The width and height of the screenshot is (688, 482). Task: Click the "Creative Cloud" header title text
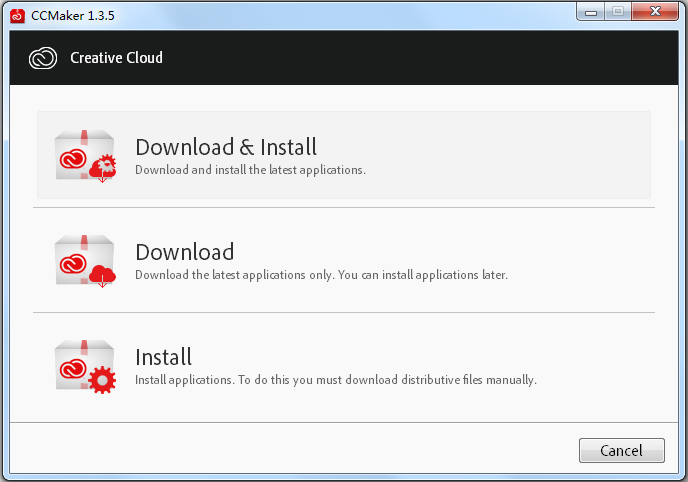(116, 58)
